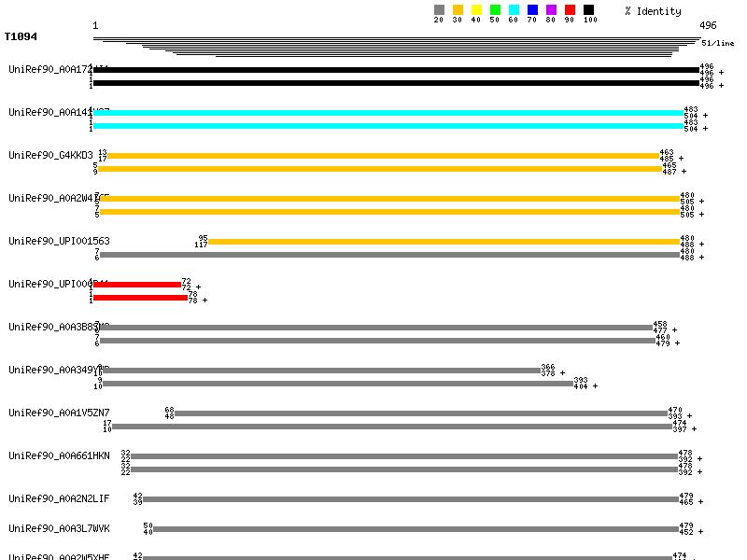Screen dimensions: 747x560
Task: Open the UniRef90_UPI001563 hit label
Action: coord(59,241)
